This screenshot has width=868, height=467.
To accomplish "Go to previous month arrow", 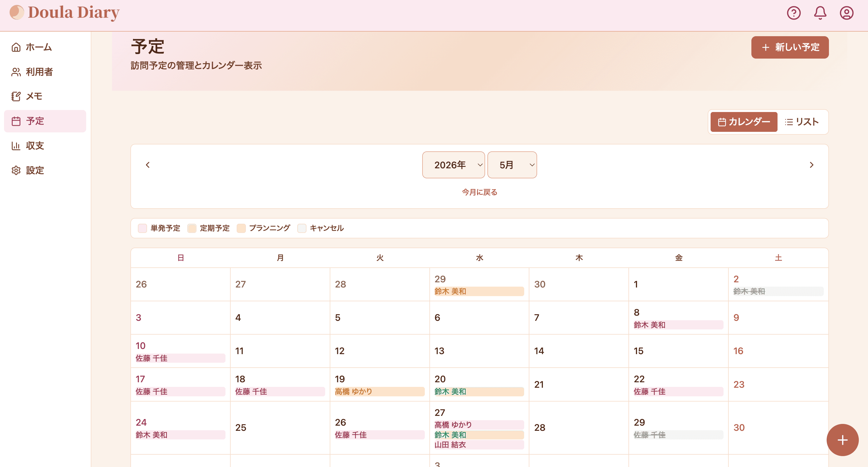I will coord(148,165).
